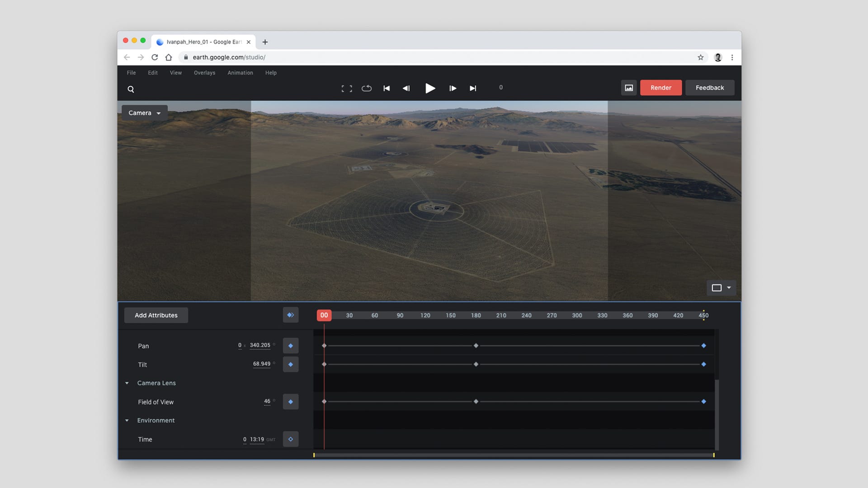868x488 pixels.
Task: Step back one frame
Action: point(406,88)
